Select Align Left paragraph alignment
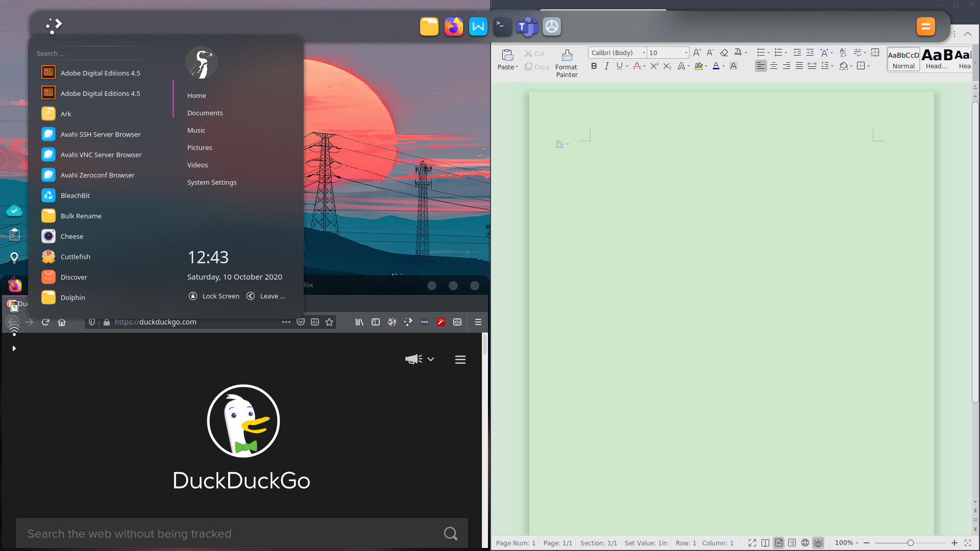The image size is (980, 551). coord(761,66)
